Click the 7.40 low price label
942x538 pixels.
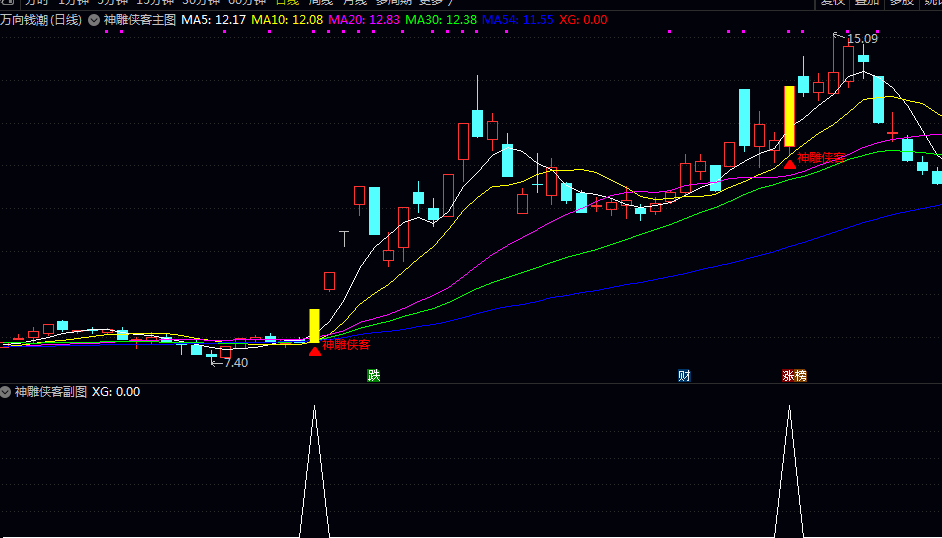235,362
